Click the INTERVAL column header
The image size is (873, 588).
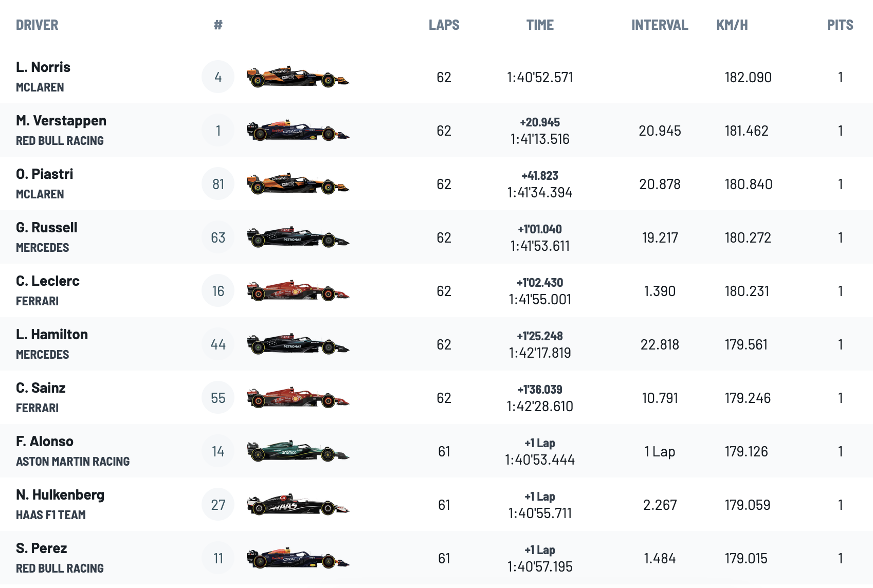[x=660, y=25]
